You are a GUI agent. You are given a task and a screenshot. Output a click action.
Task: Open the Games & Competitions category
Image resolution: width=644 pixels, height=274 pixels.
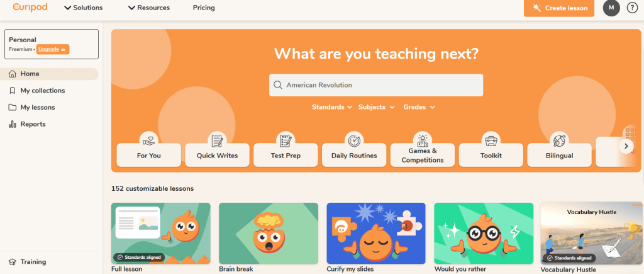point(423,155)
